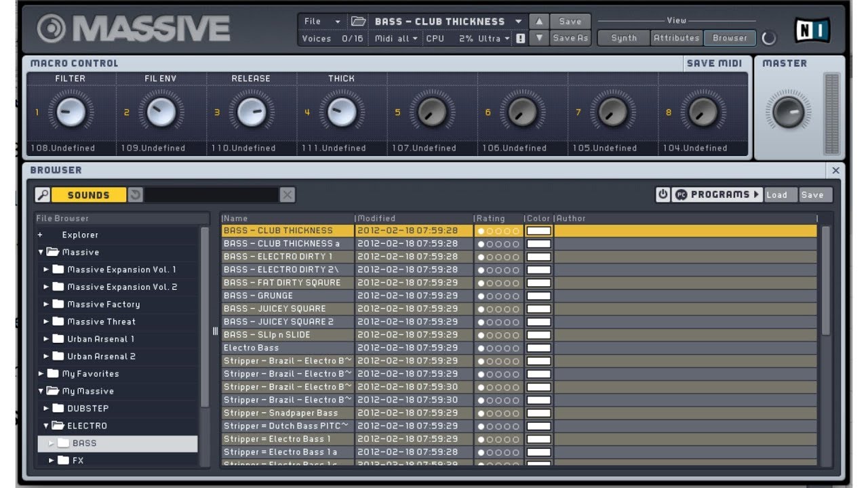Click the Macro 3 RELEASE knob
This screenshot has width=868, height=488.
(x=251, y=112)
